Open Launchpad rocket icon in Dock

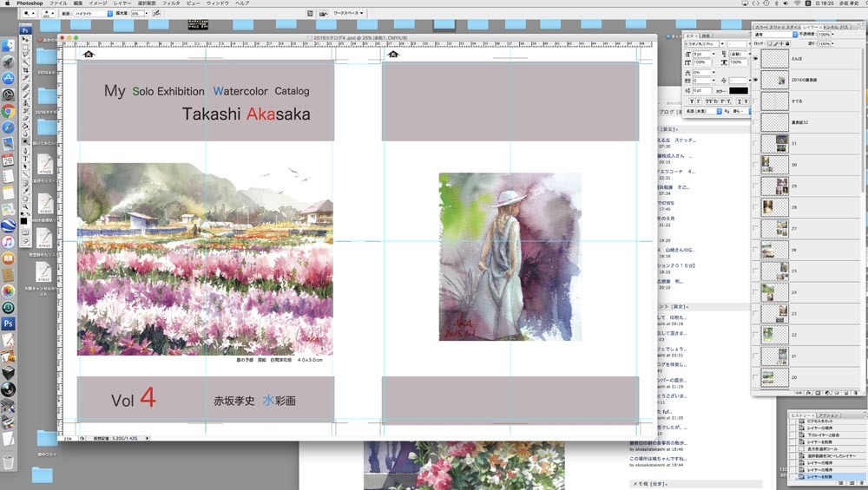tap(9, 62)
